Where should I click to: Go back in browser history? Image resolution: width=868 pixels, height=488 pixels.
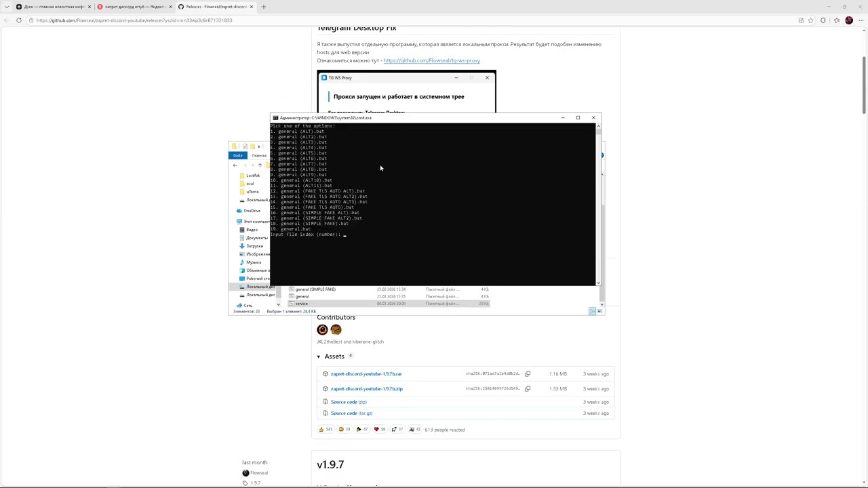pyautogui.click(x=6, y=20)
